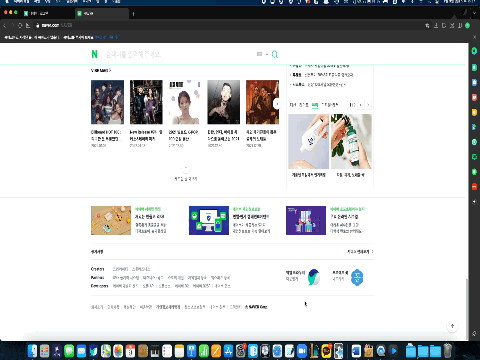Click the green magnifier search button
The width and height of the screenshot is (480, 360).
pyautogui.click(x=275, y=54)
